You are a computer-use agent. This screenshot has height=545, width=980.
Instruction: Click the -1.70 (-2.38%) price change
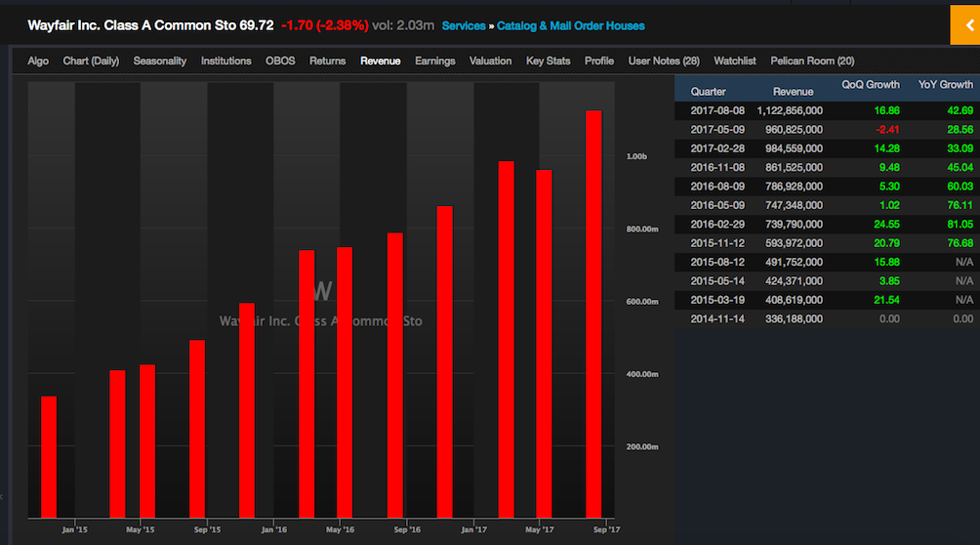pyautogui.click(x=325, y=25)
